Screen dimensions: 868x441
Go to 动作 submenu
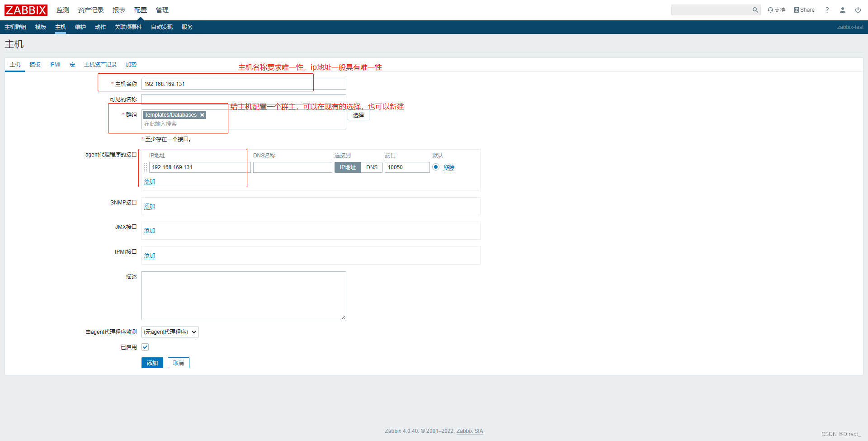coord(100,27)
